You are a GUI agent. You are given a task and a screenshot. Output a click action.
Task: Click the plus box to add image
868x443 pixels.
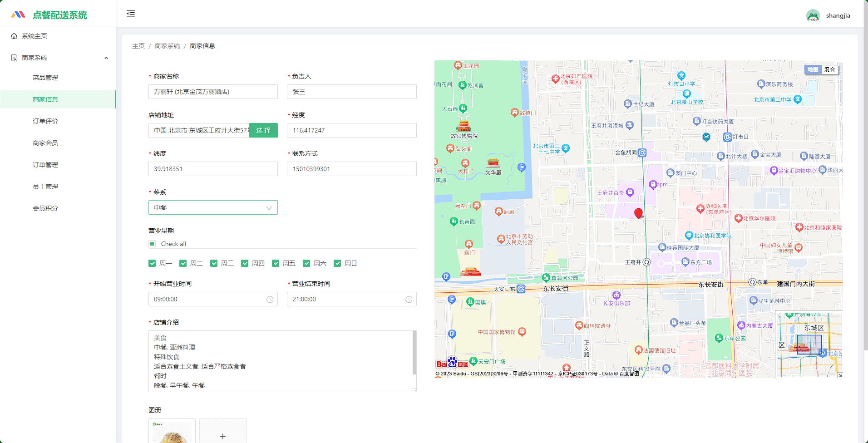(223, 431)
